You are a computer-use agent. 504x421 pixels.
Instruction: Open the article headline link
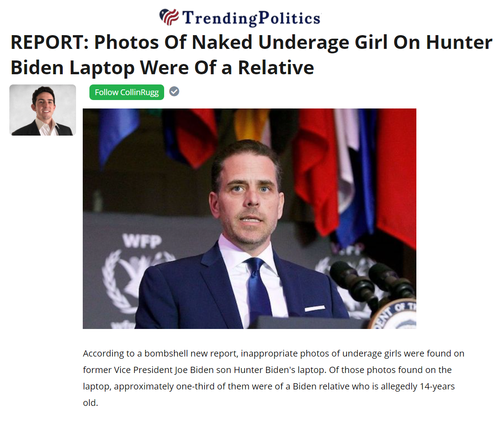(x=251, y=55)
